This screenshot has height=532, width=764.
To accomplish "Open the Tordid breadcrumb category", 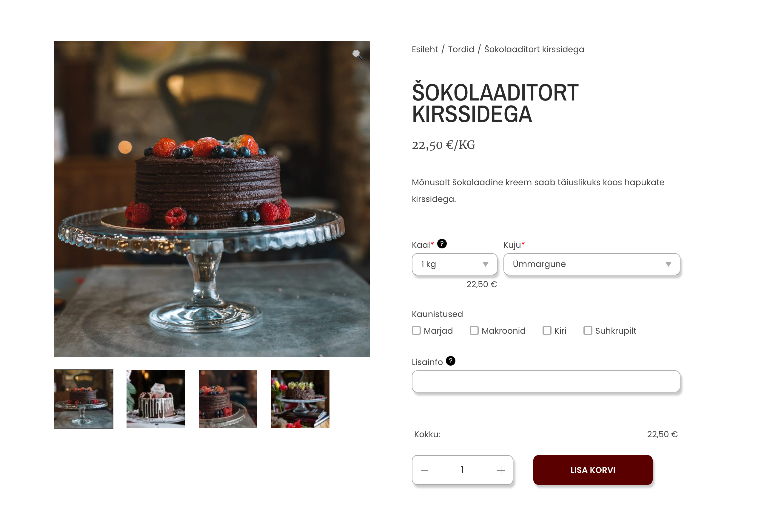I will (461, 49).
